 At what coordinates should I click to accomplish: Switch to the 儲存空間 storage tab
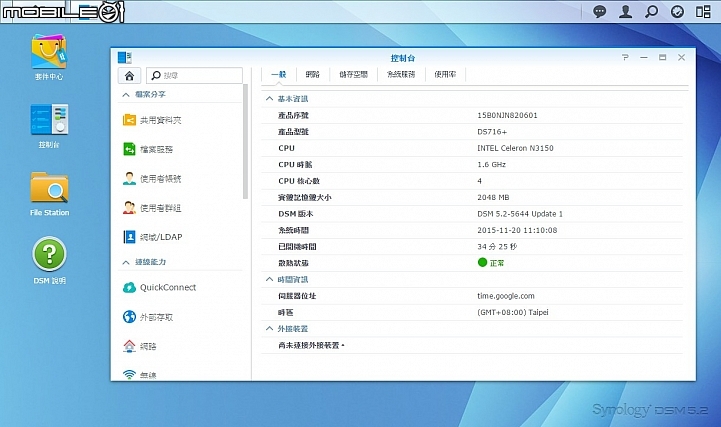pos(353,74)
